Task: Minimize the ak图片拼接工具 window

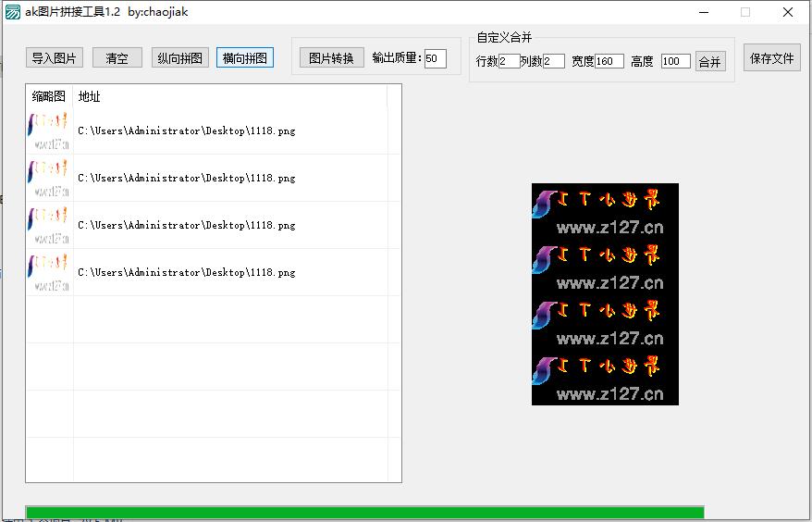Action: [x=703, y=12]
